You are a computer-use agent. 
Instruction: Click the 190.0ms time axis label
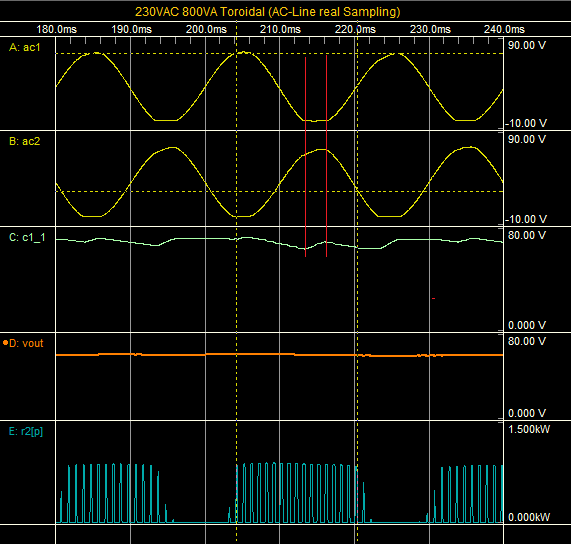click(131, 29)
